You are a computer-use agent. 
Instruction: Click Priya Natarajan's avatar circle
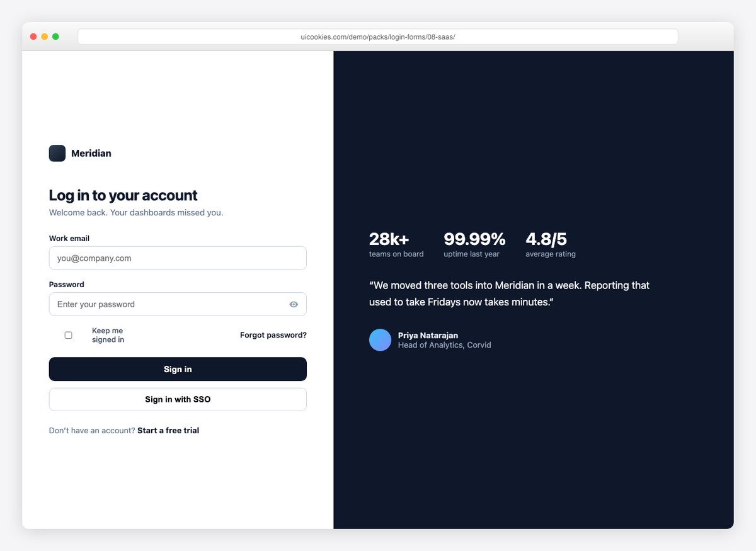380,340
